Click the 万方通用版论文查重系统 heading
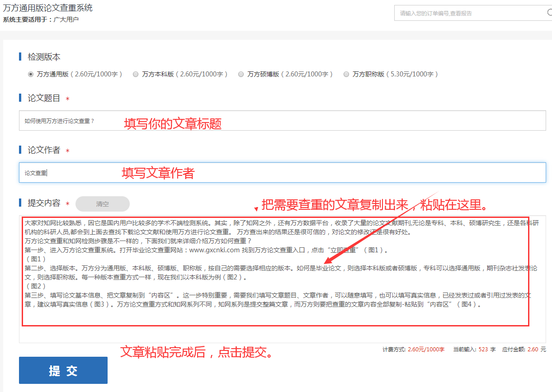 (48, 8)
